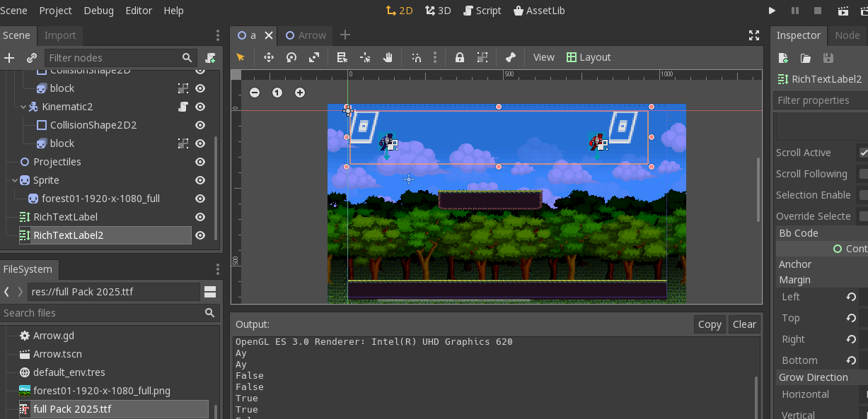The image size is (868, 419).
Task: Toggle distraction free mode icon
Action: 754,35
